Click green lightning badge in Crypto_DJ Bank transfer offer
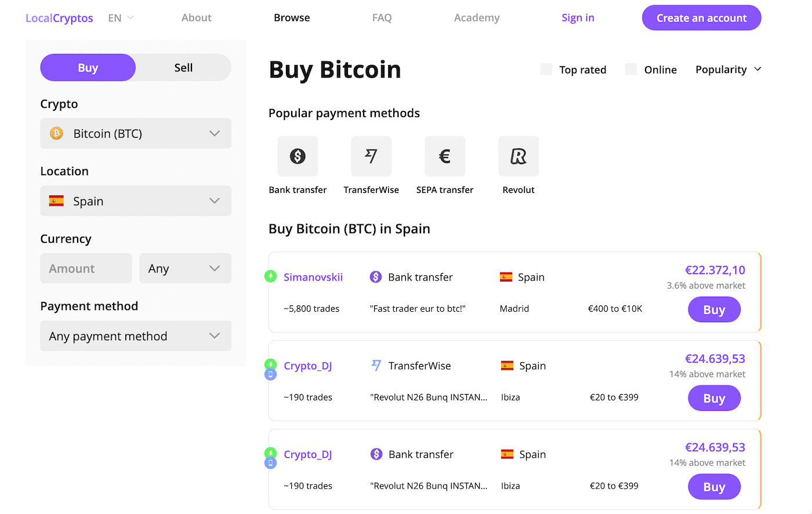Viewport: 812px width, 514px height. [x=270, y=453]
